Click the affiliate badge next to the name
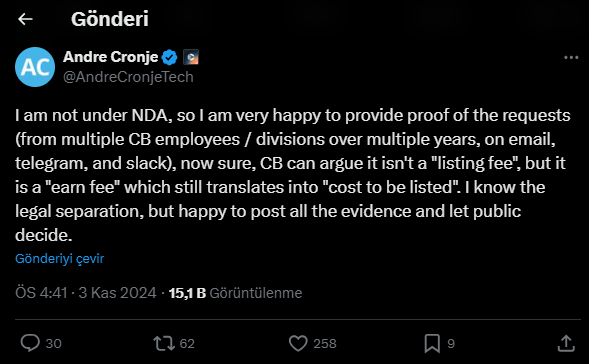 click(x=191, y=57)
